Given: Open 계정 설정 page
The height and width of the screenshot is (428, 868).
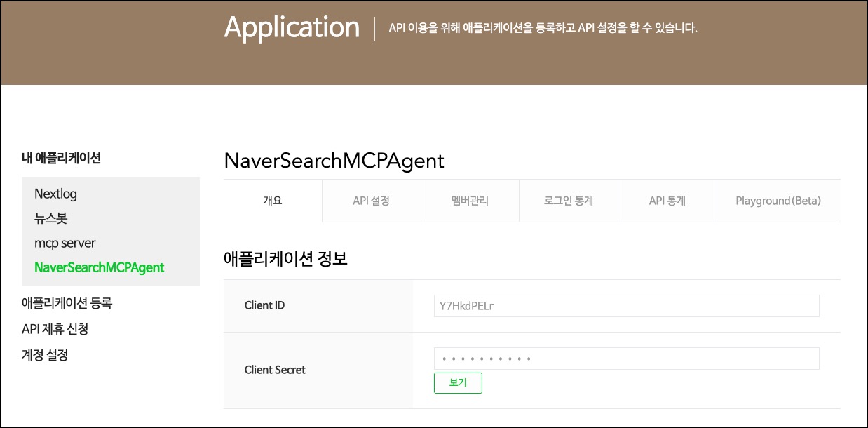Looking at the screenshot, I should 45,355.
